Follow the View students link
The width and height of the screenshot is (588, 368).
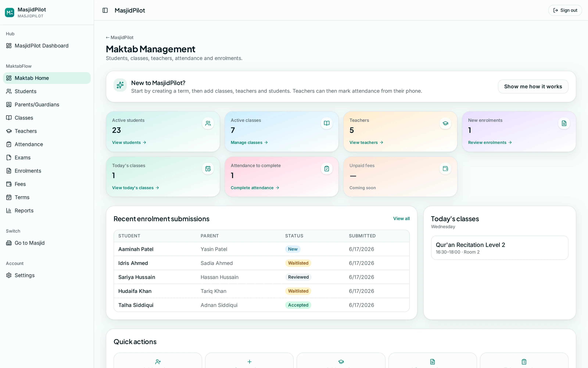[x=129, y=143]
